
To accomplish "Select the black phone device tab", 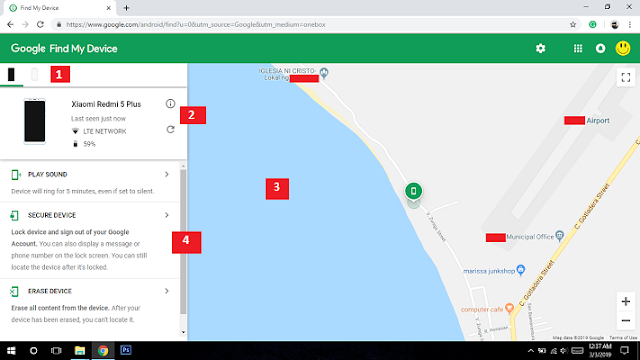I will [11, 75].
